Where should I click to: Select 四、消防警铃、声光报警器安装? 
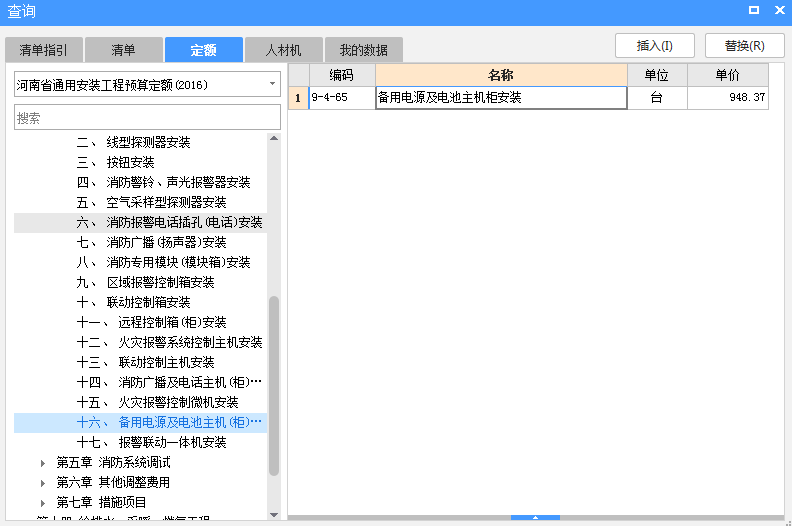click(163, 182)
